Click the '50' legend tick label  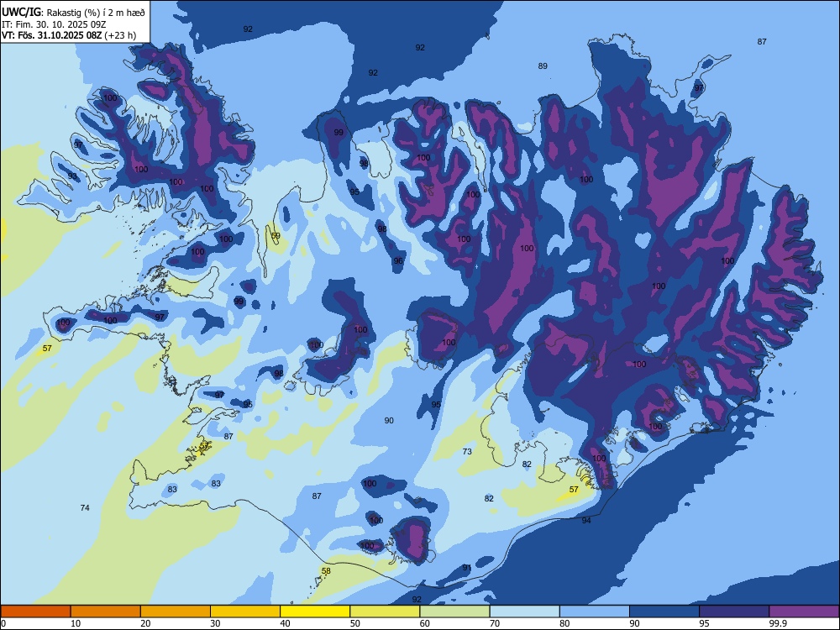click(354, 623)
